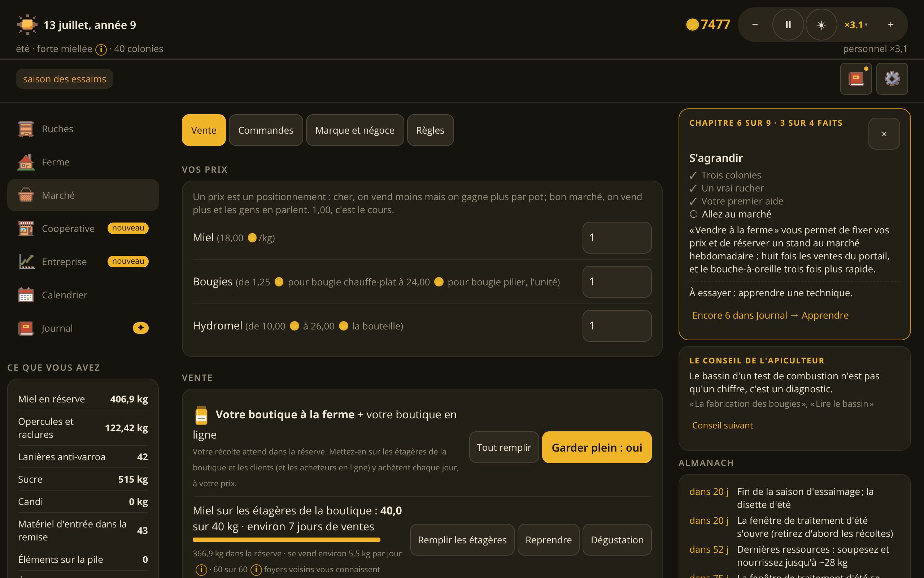Click Votre premier aide completed objective
924x578 pixels.
pos(737,201)
